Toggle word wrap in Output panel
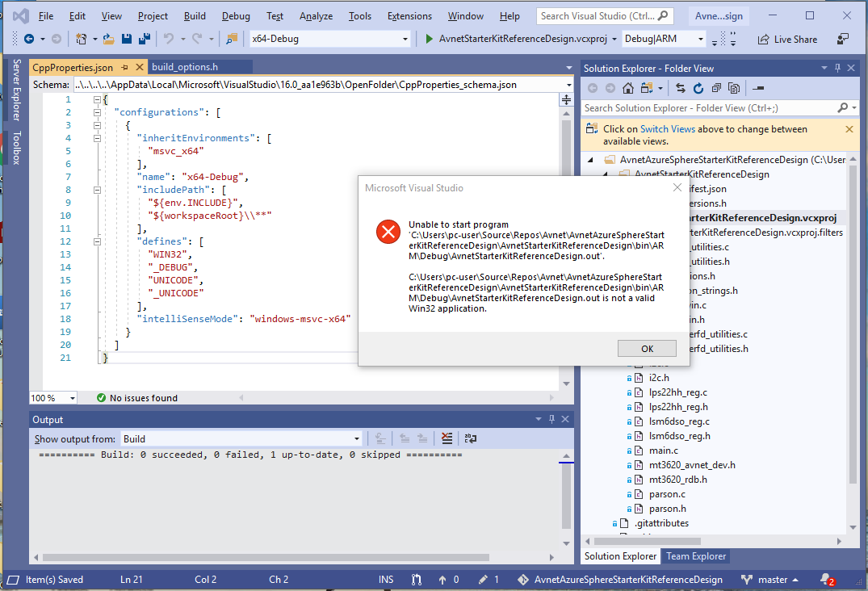This screenshot has width=868, height=591. coord(470,439)
